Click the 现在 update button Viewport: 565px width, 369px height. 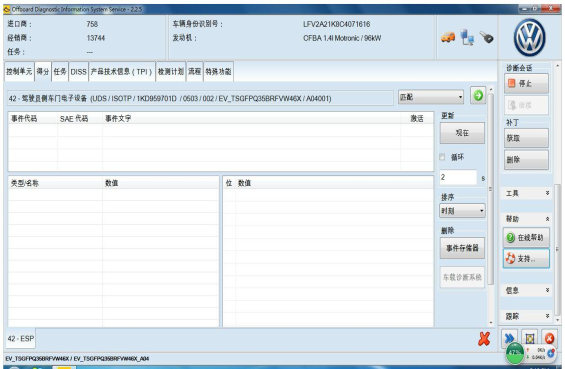(462, 133)
